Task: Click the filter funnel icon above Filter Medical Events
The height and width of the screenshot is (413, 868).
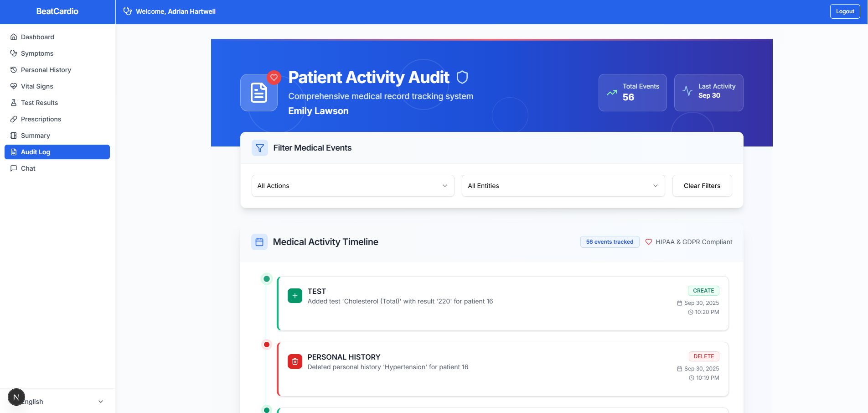Action: [259, 148]
